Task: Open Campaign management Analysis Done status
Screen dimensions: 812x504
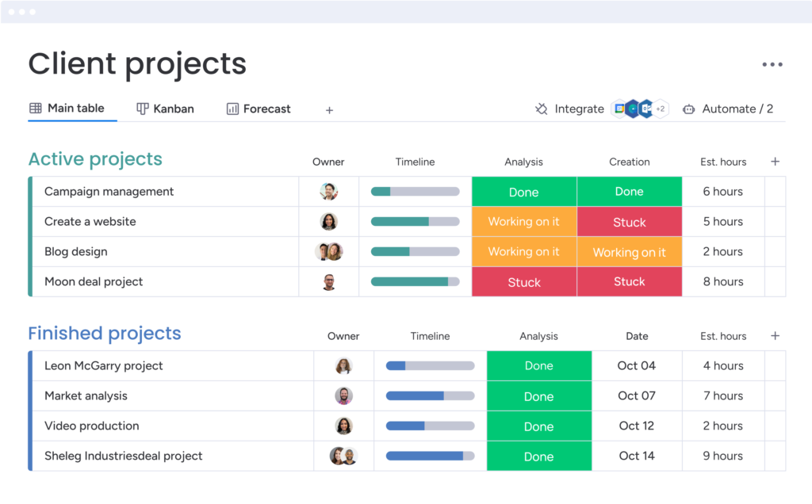Action: [523, 192]
